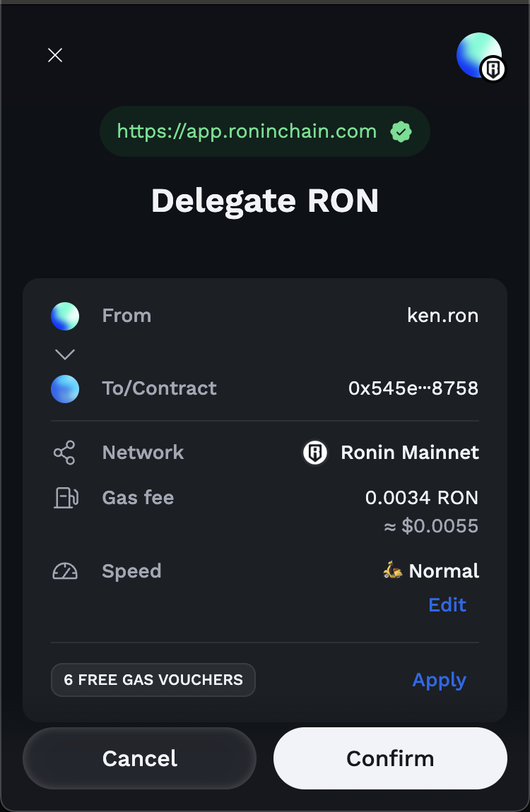Click the ken.ron sender name

tap(442, 316)
